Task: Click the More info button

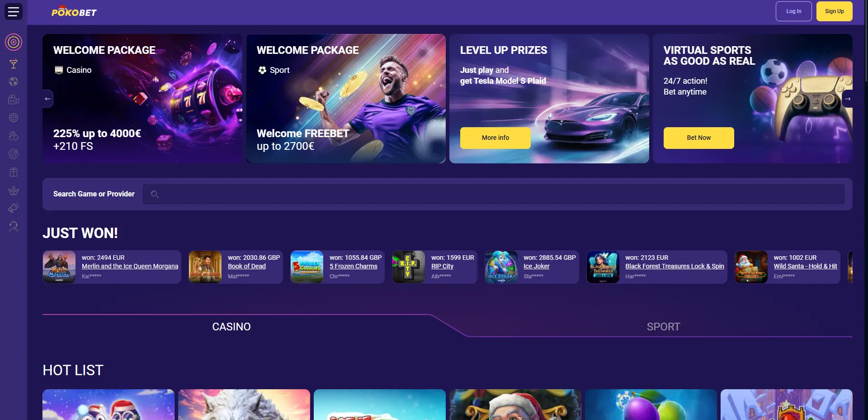Action: 495,138
